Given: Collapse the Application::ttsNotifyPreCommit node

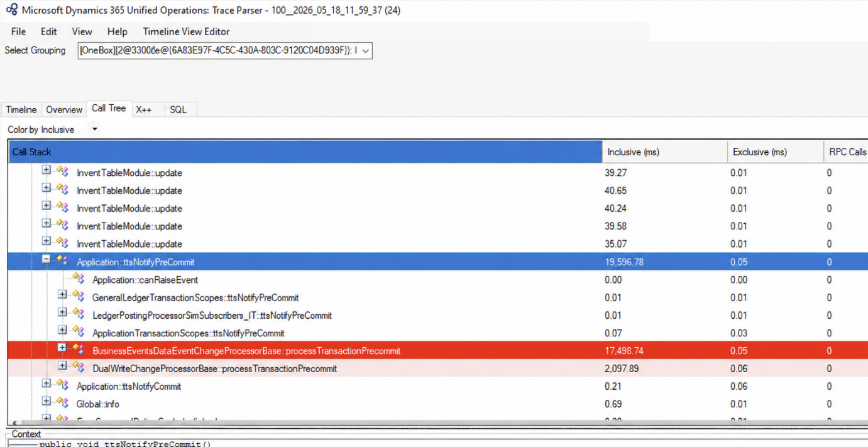Looking at the screenshot, I should [46, 259].
